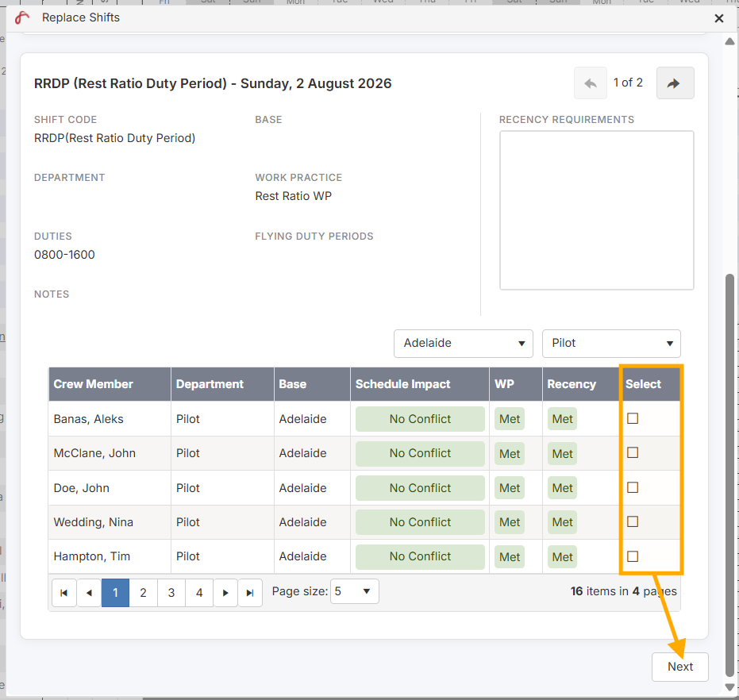Select checkbox for McClane, John

click(x=633, y=452)
